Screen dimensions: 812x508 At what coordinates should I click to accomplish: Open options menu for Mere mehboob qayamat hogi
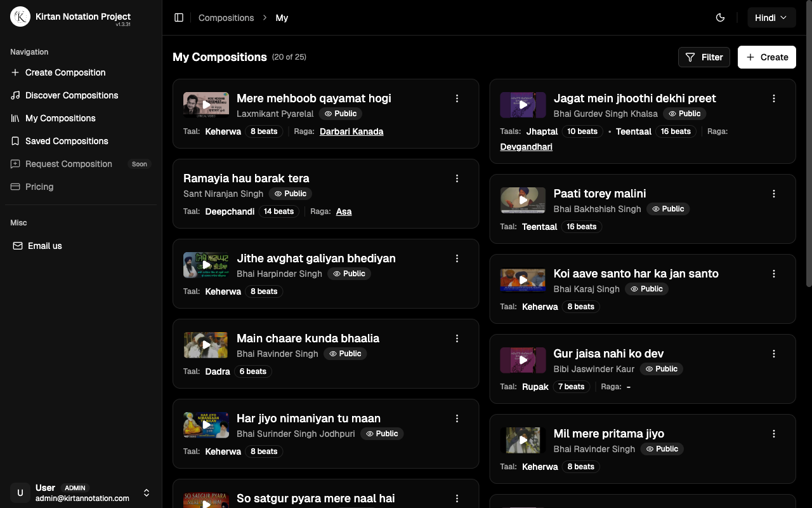coord(457,98)
